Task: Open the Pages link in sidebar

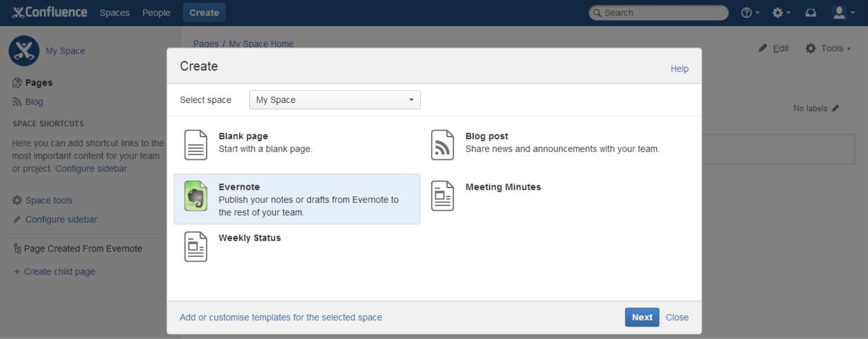Action: point(38,83)
